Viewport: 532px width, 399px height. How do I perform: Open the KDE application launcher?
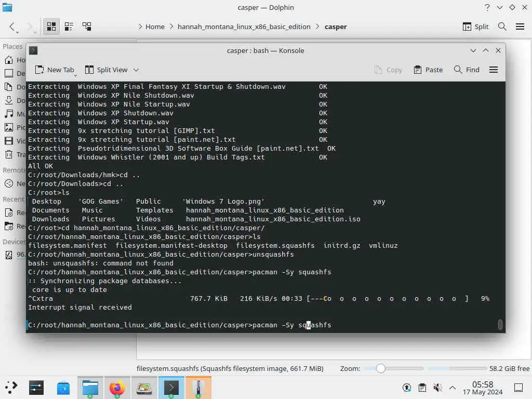click(10, 388)
